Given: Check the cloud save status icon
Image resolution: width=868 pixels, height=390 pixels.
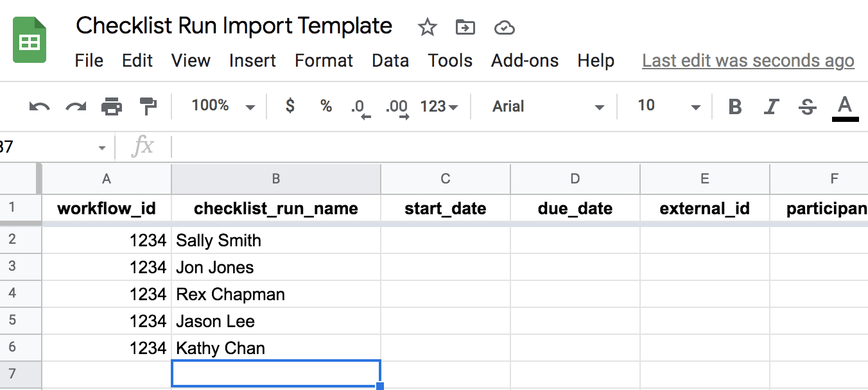Looking at the screenshot, I should (x=505, y=28).
